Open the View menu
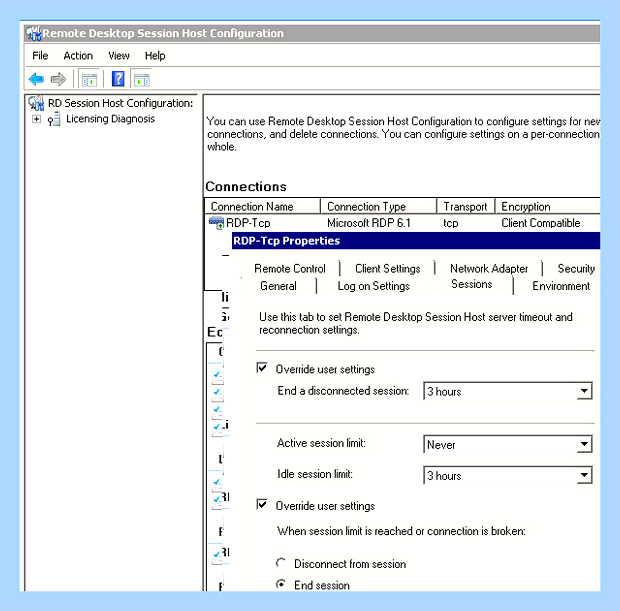This screenshot has width=620, height=611. [x=119, y=56]
